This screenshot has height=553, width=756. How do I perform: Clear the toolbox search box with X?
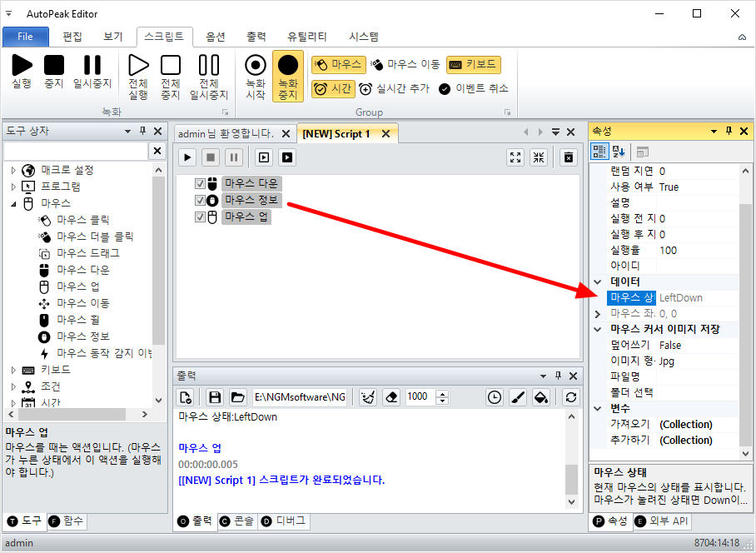[x=157, y=151]
